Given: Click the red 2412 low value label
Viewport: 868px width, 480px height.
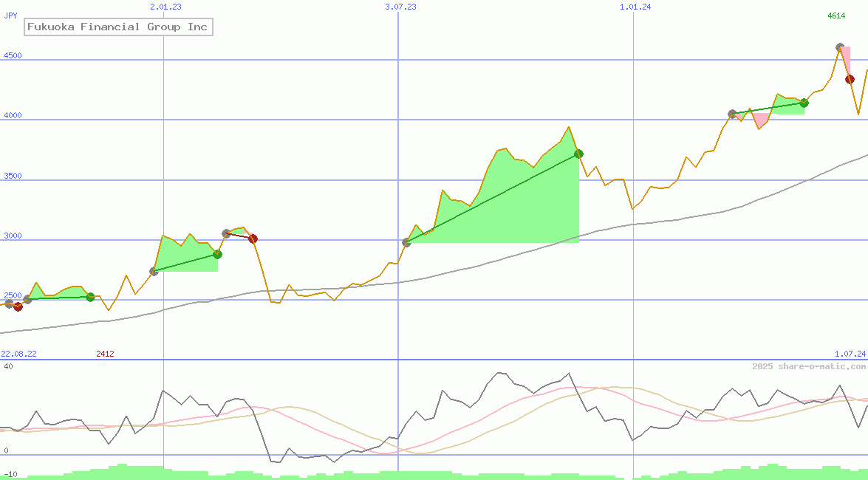Looking at the screenshot, I should 105,354.
